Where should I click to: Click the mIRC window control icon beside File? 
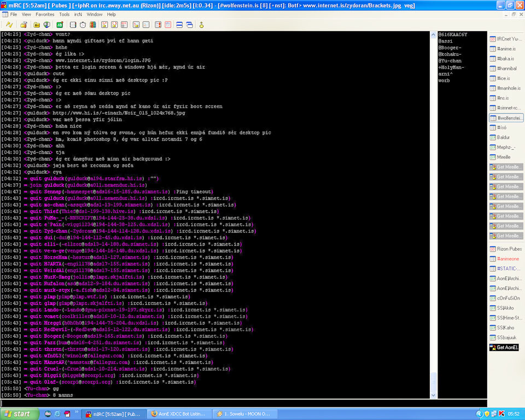click(5, 14)
